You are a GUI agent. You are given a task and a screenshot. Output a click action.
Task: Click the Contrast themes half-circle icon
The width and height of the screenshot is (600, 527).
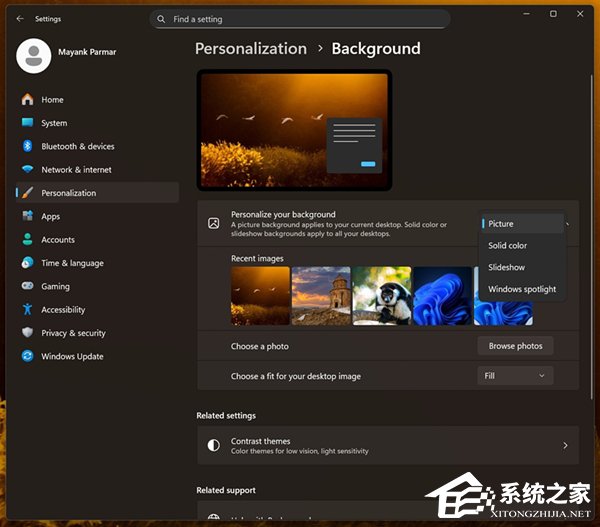click(214, 445)
